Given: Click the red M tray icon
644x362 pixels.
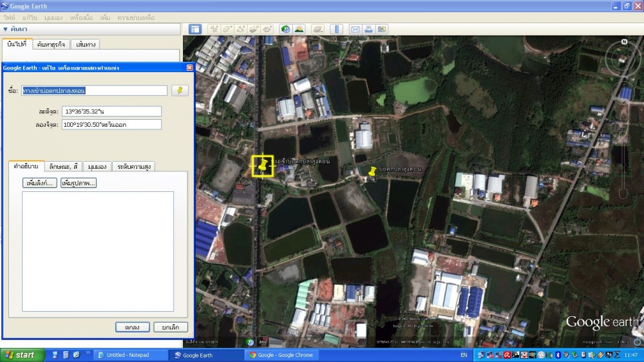Looking at the screenshot, I should pos(524,355).
